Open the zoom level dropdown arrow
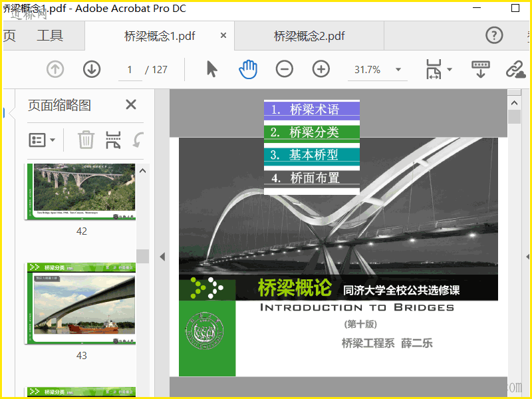Image resolution: width=532 pixels, height=399 pixels. click(398, 70)
